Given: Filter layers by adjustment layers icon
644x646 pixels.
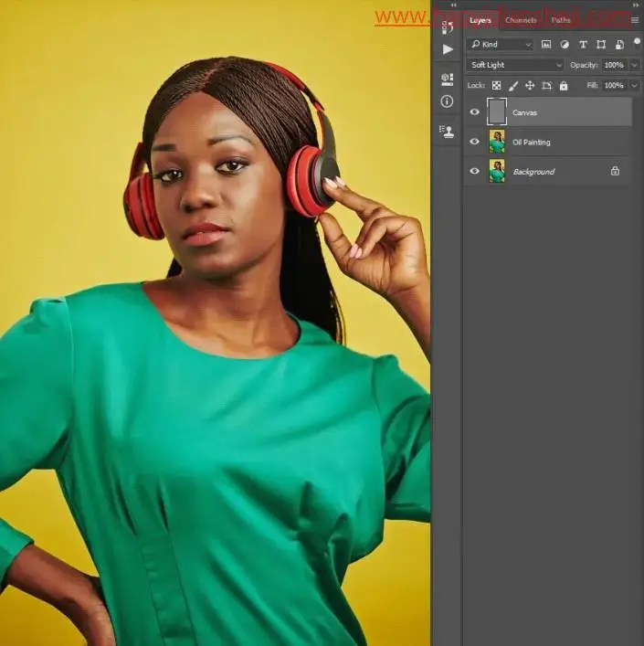Looking at the screenshot, I should click(565, 45).
